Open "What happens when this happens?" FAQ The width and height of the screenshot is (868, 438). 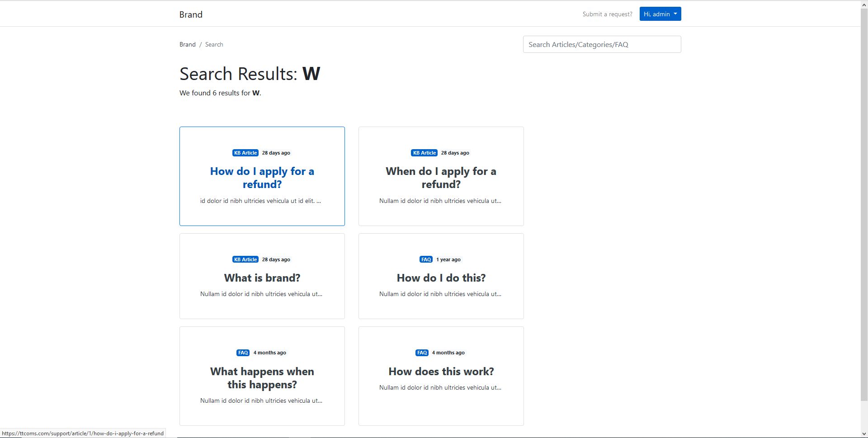click(262, 378)
